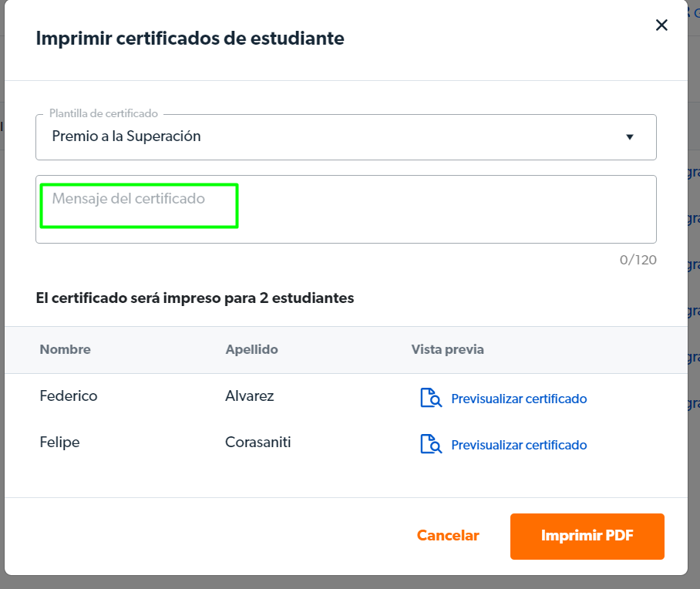Select the Federico name cell
700x589 pixels.
(x=69, y=396)
